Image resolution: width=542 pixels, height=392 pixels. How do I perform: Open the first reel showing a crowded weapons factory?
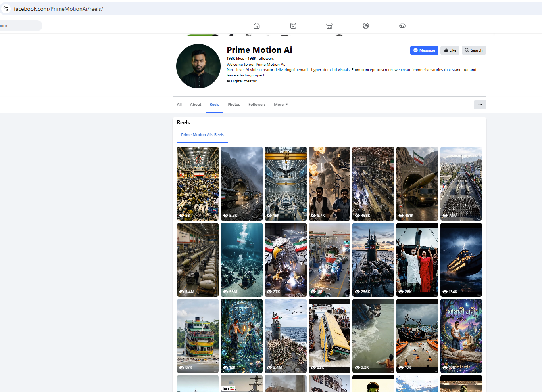[x=198, y=184]
